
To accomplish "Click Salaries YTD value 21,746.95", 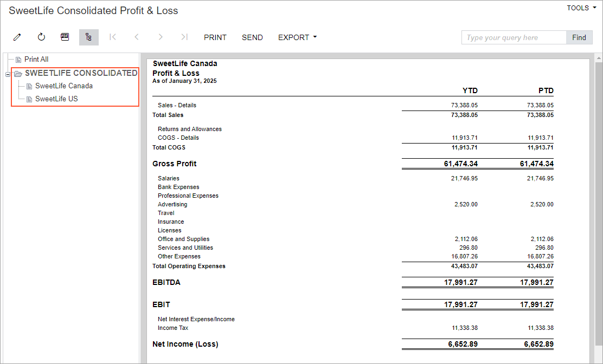I will 465,178.
